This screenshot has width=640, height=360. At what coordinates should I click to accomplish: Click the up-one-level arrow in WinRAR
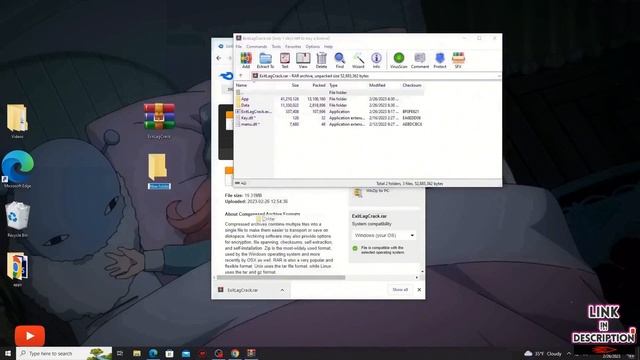click(x=241, y=76)
